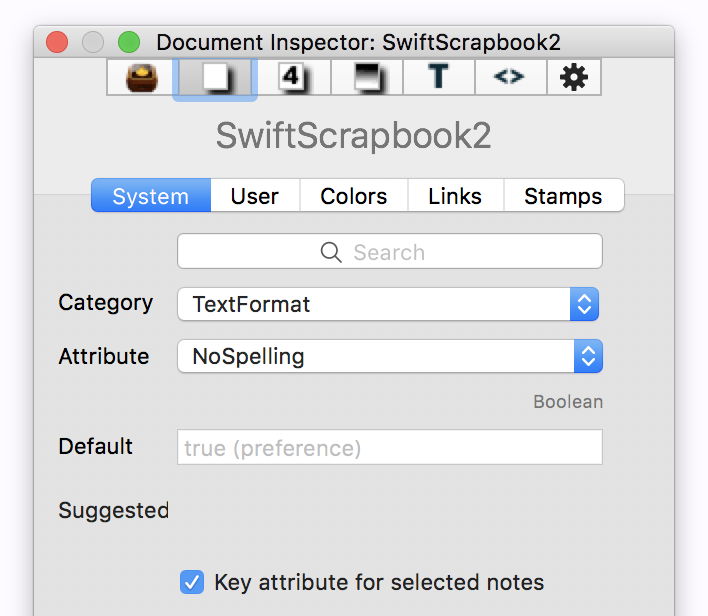Close the Document Inspector window
708x616 pixels.
coord(57,42)
